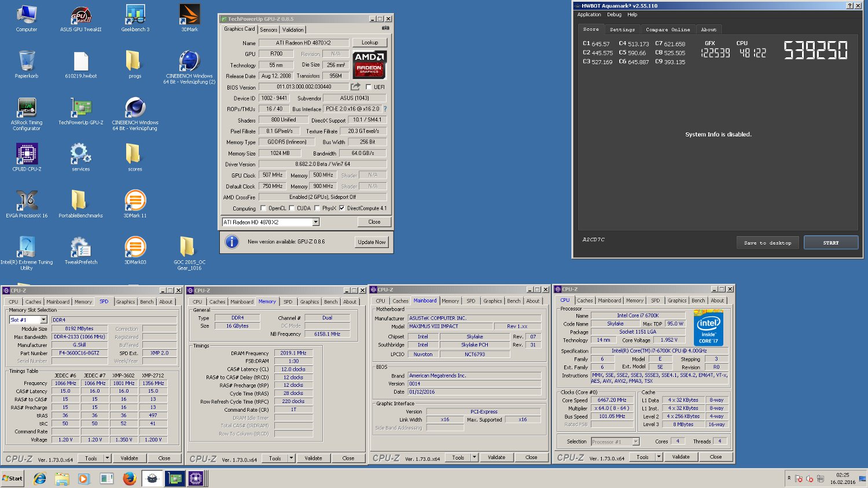Open the Application menu in HWBOT Aquamark
Screen dimensions: 868x488
(x=589, y=14)
